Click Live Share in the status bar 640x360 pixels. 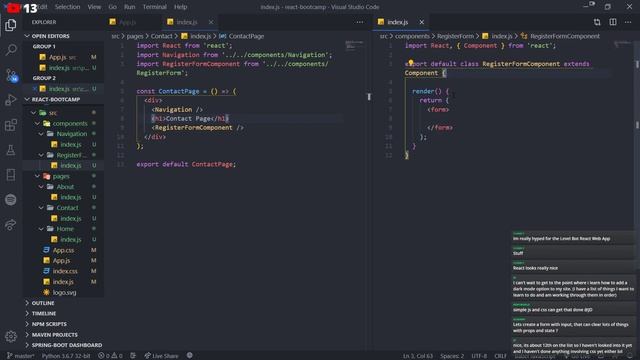(x=161, y=356)
